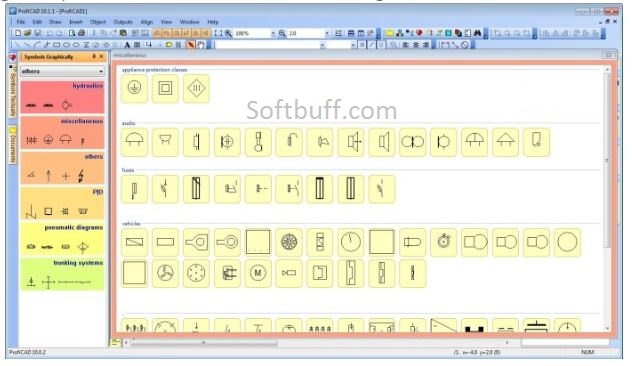The image size is (632, 366).
Task: Click the no-entry circle icon in second toolbar
Action: (x=465, y=45)
